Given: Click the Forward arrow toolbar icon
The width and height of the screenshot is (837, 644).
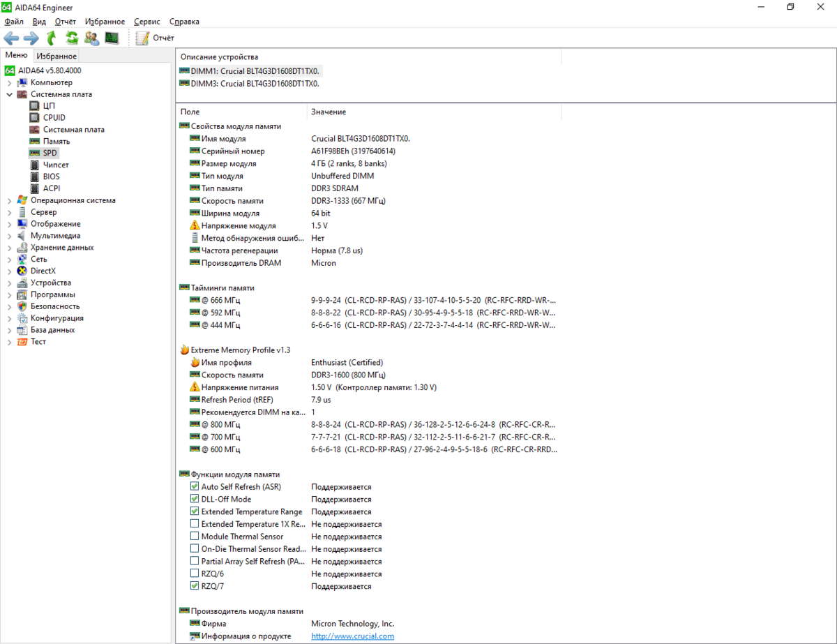Looking at the screenshot, I should pyautogui.click(x=31, y=38).
